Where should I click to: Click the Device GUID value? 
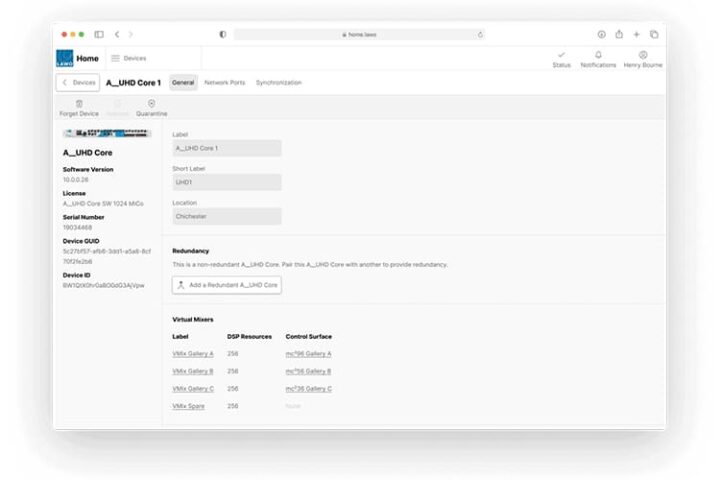tap(107, 256)
